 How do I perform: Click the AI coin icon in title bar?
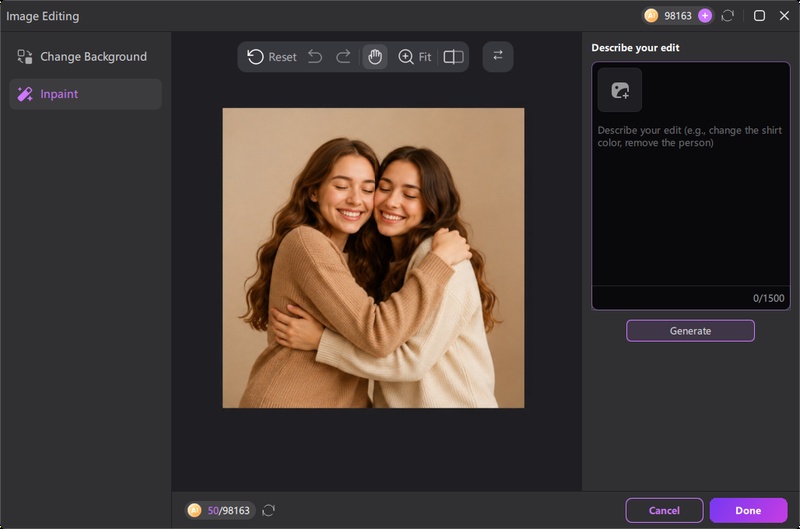651,16
